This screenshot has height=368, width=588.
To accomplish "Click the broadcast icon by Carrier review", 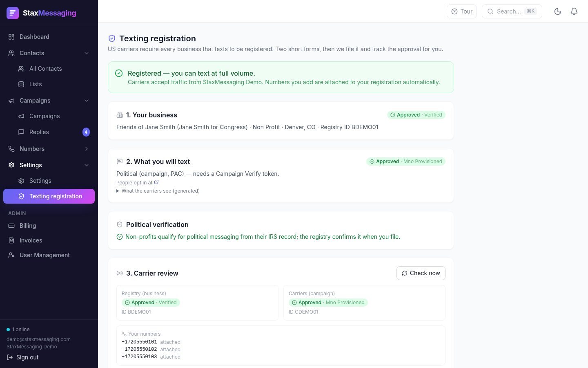I will (x=120, y=273).
